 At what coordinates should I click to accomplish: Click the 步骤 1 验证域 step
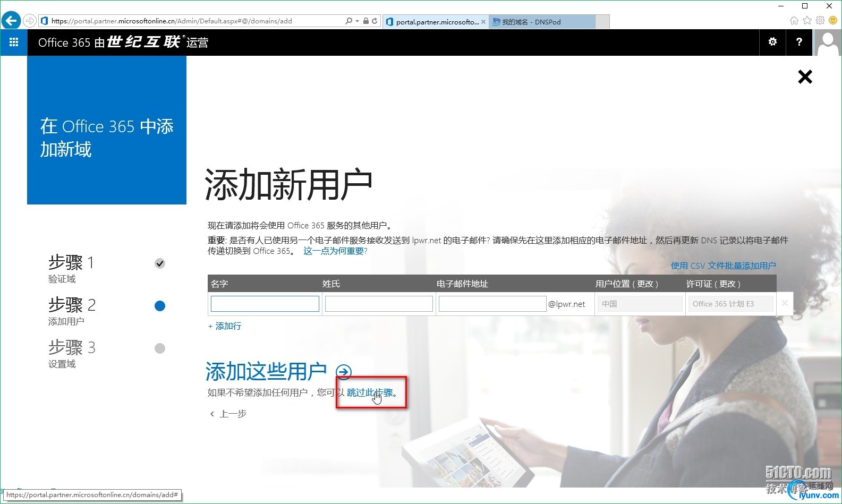pyautogui.click(x=106, y=269)
